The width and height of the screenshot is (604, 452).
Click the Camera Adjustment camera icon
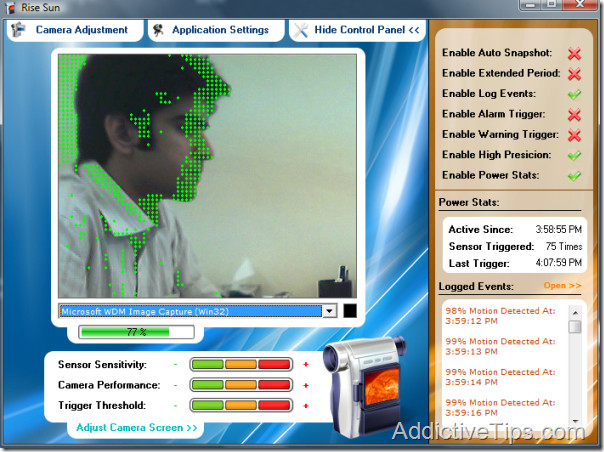(x=18, y=30)
